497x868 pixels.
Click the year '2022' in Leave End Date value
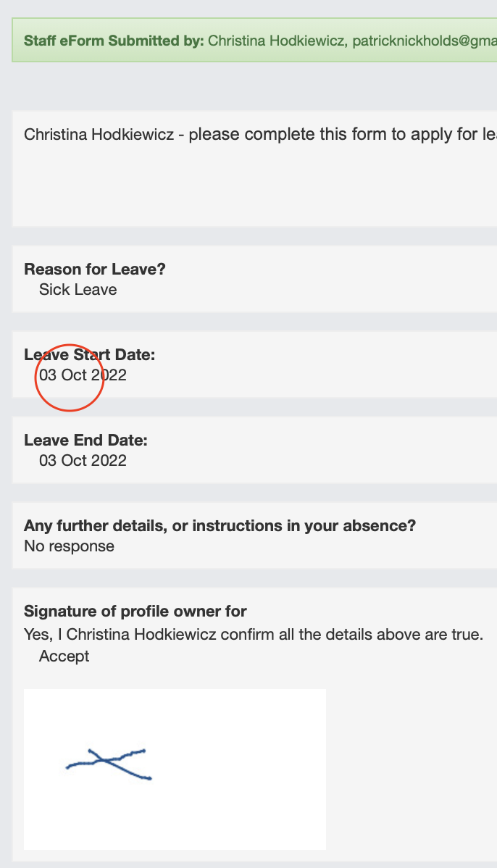[x=109, y=461]
